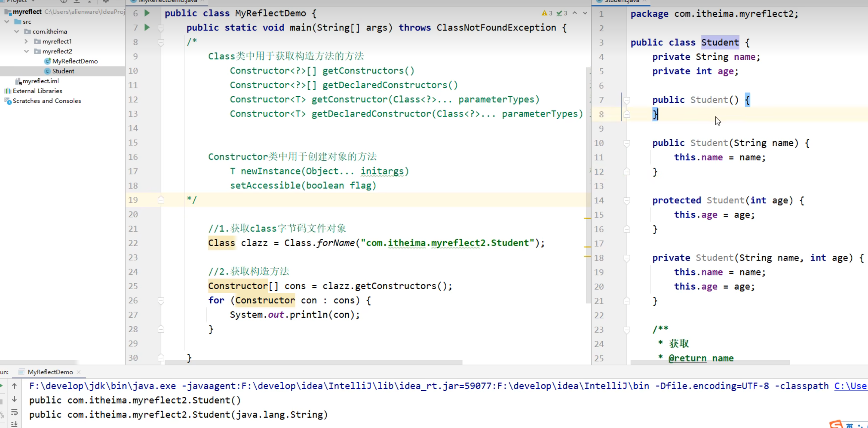Collapse main method using fold marker

[161, 28]
